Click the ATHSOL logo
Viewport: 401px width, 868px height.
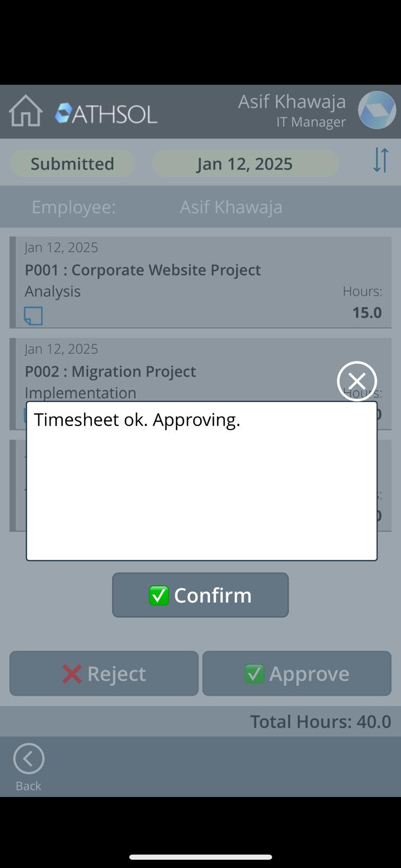coord(106,113)
